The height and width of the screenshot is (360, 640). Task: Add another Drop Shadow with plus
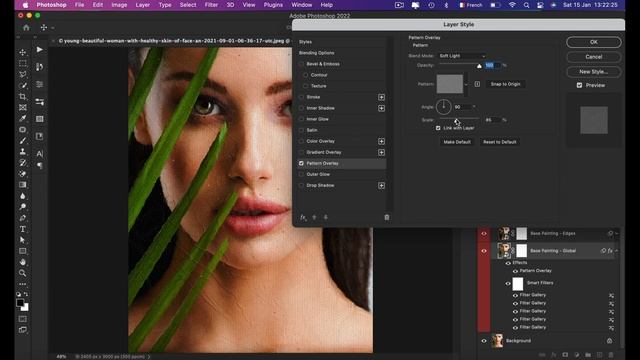(x=381, y=185)
